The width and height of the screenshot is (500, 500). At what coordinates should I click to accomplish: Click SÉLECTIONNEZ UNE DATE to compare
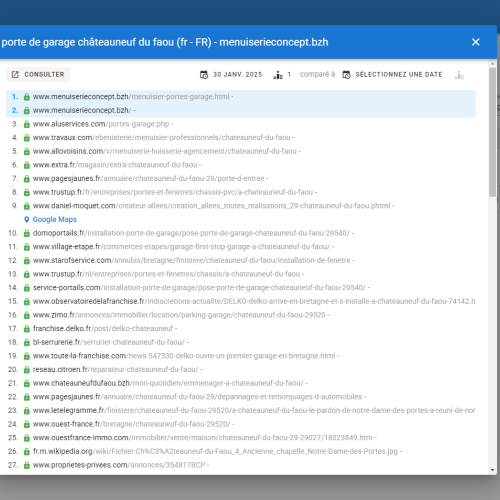[399, 74]
